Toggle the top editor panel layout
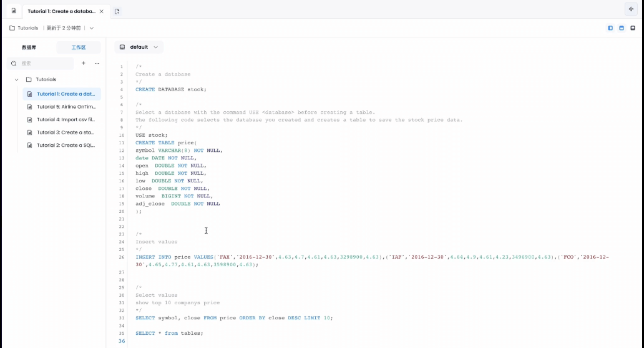The image size is (644, 348). tap(622, 28)
